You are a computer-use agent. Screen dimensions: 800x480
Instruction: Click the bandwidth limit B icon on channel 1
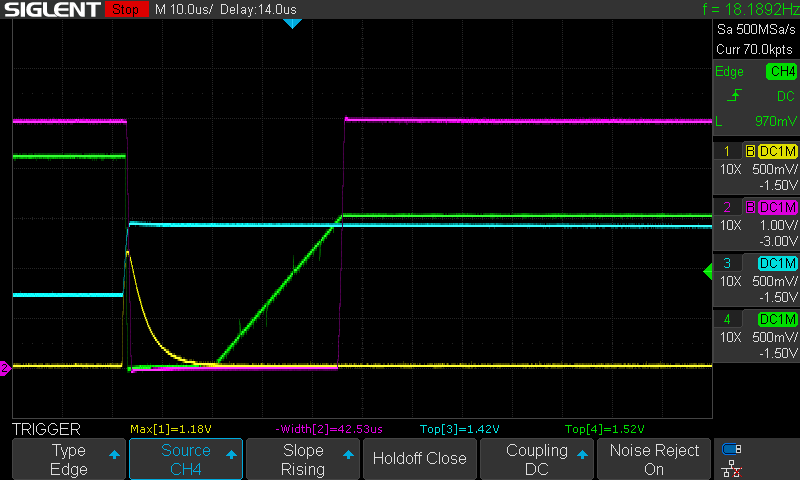(750, 151)
